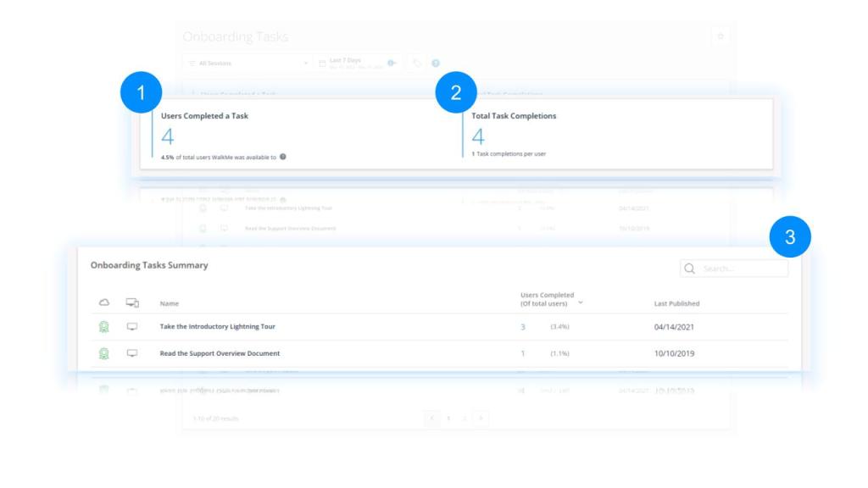The height and width of the screenshot is (488, 868).
Task: Open the Last 7 Days date range picker
Action: coord(356,64)
